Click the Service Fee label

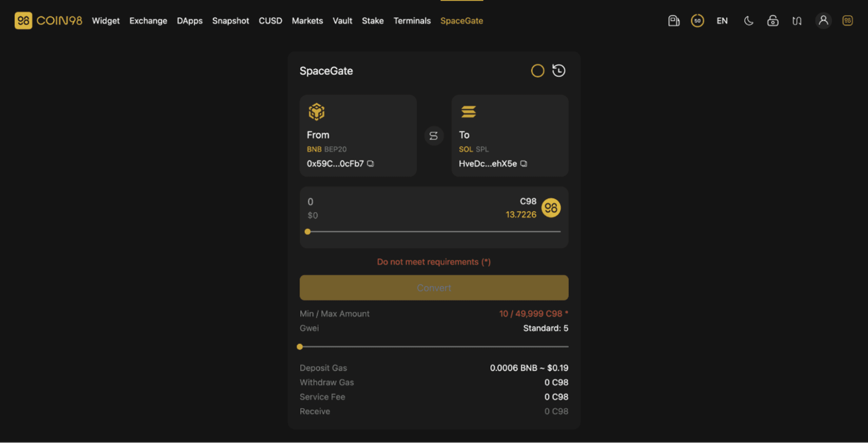coord(322,397)
